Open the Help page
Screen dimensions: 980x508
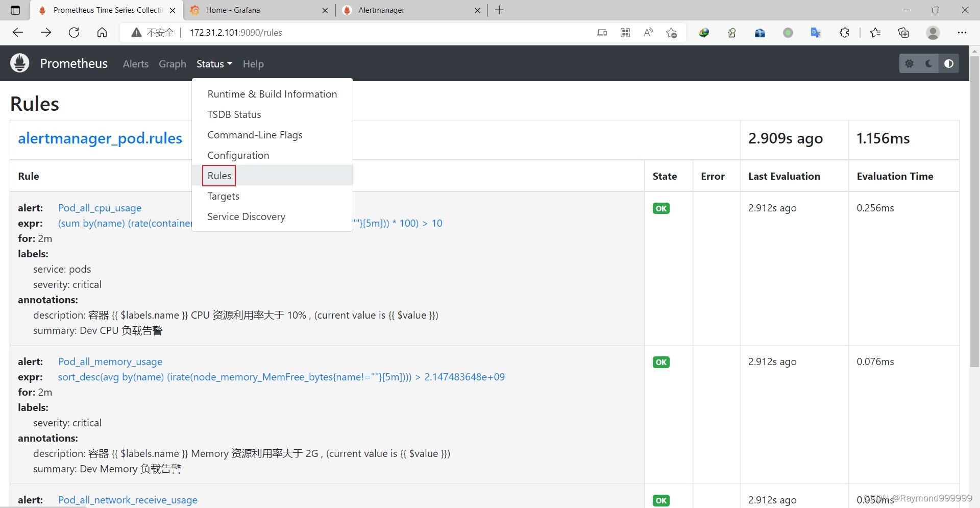(253, 64)
